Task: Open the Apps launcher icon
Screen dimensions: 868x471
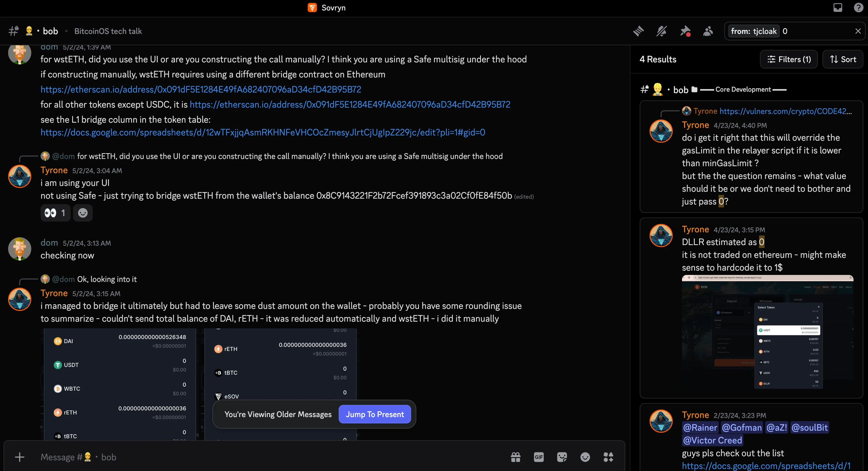Action: point(608,457)
